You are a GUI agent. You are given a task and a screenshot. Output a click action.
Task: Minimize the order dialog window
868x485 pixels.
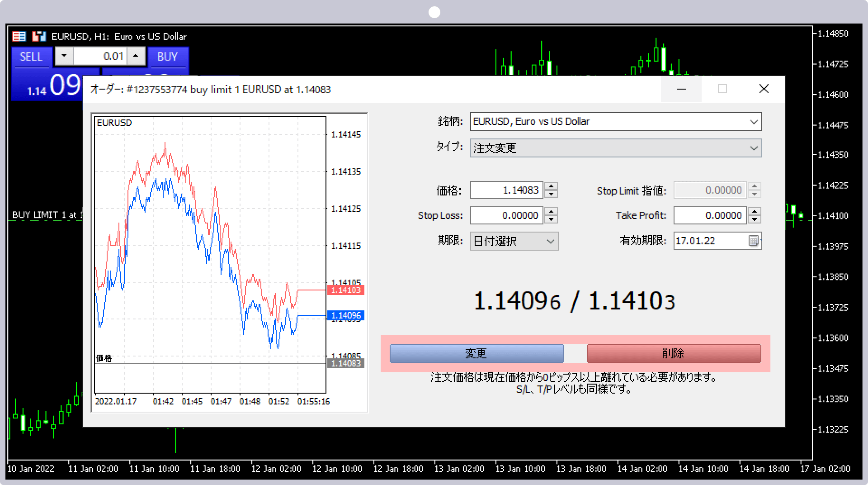(x=681, y=89)
